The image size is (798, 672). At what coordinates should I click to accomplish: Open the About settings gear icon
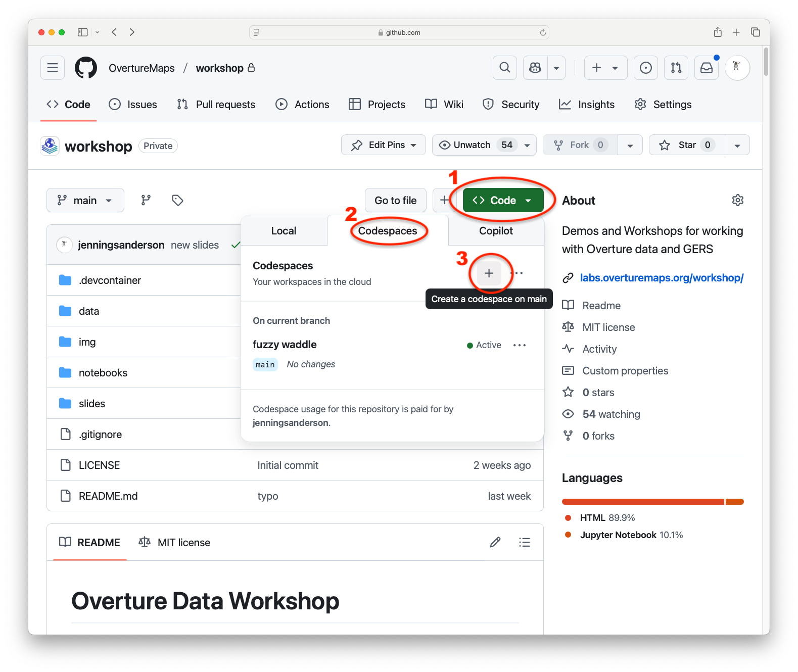point(737,200)
